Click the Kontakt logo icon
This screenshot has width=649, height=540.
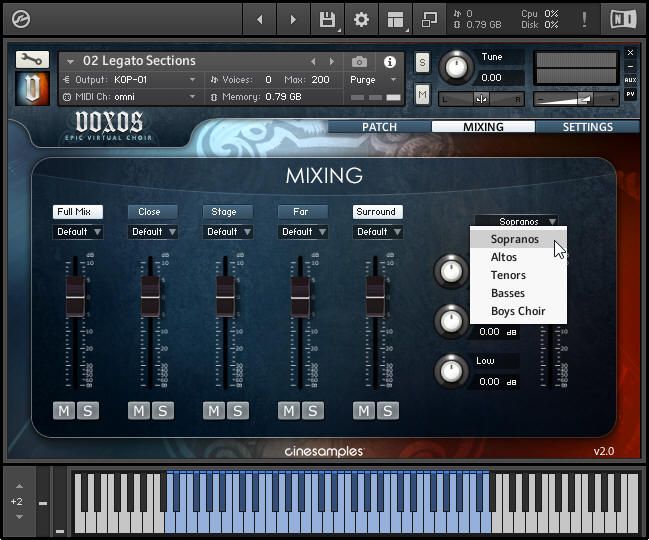[x=21, y=19]
